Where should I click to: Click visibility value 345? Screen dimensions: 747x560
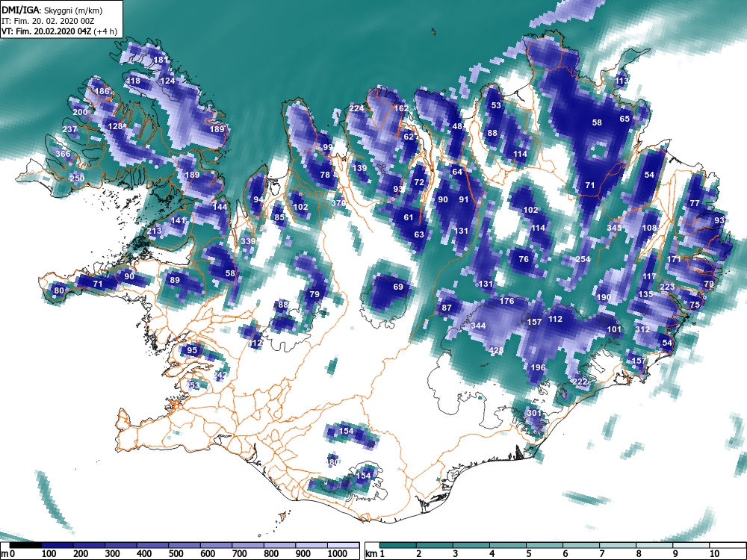pos(614,228)
